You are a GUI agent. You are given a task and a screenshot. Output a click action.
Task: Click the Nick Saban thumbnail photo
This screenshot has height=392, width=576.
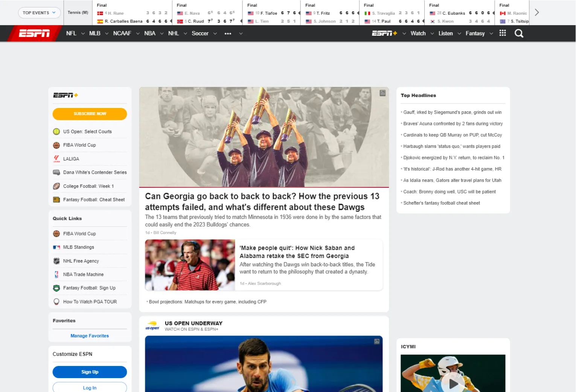coord(190,265)
